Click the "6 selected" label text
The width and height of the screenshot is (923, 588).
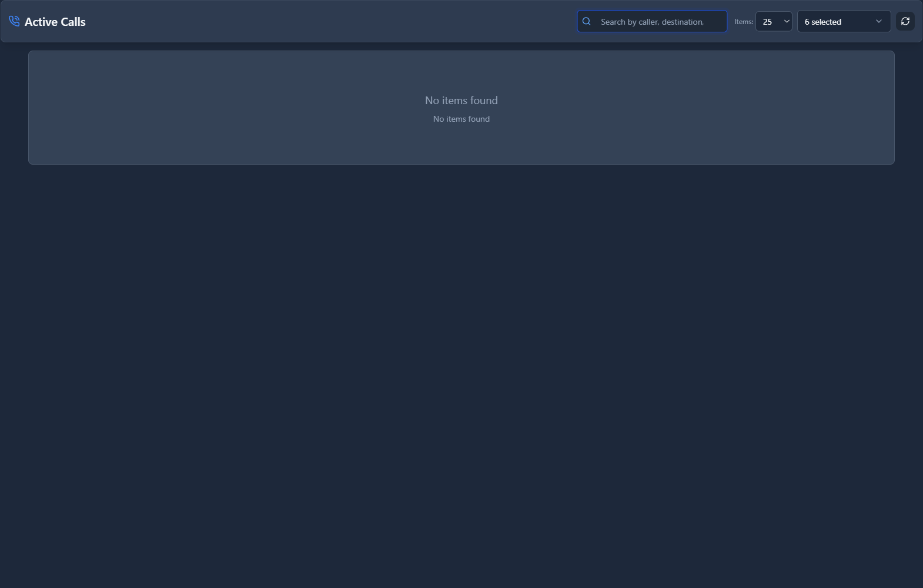click(822, 22)
